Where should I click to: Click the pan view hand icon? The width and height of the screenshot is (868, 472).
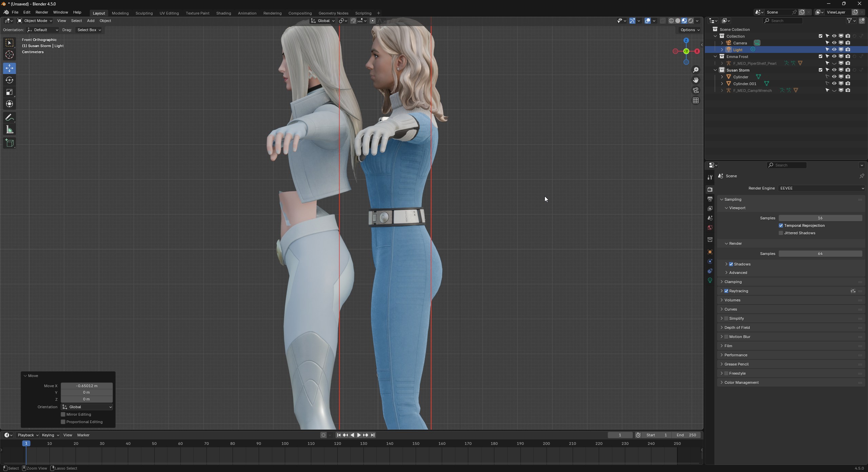tap(696, 80)
